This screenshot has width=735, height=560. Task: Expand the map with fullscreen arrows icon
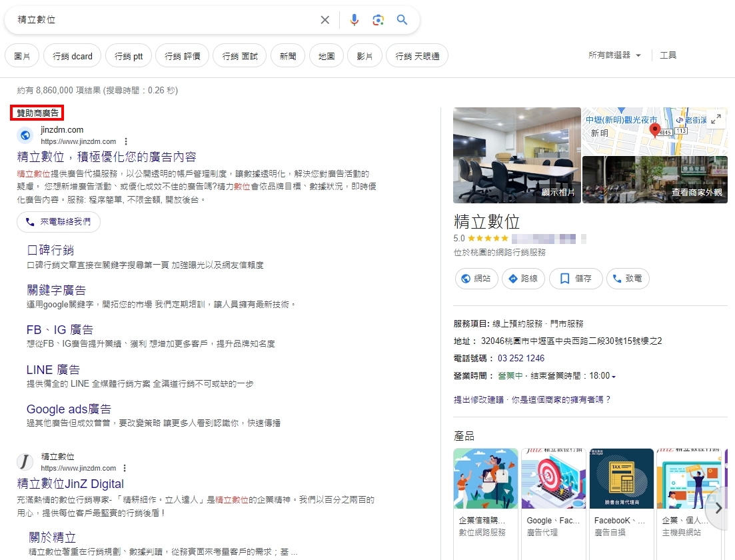(x=716, y=119)
